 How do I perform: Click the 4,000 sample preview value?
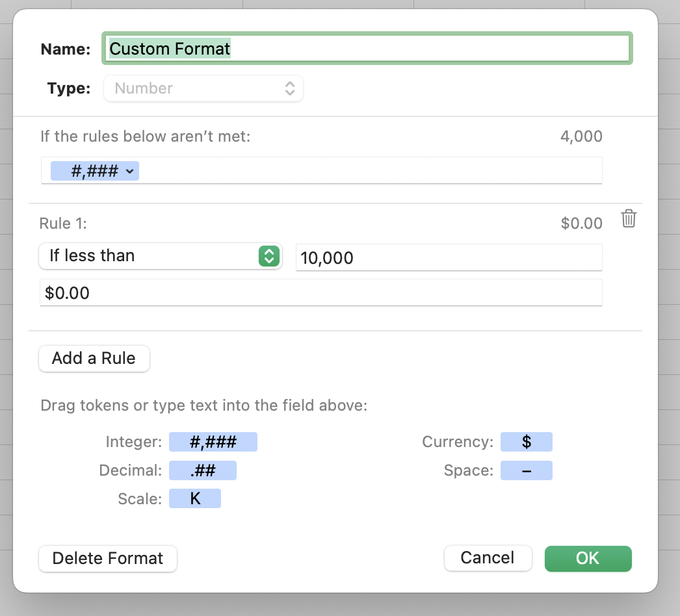581,137
